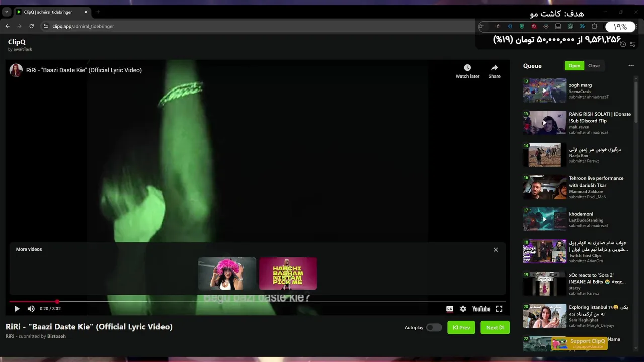Play the Twitch Farsi Clips thumbnail
The height and width of the screenshot is (362, 644).
pos(544,251)
